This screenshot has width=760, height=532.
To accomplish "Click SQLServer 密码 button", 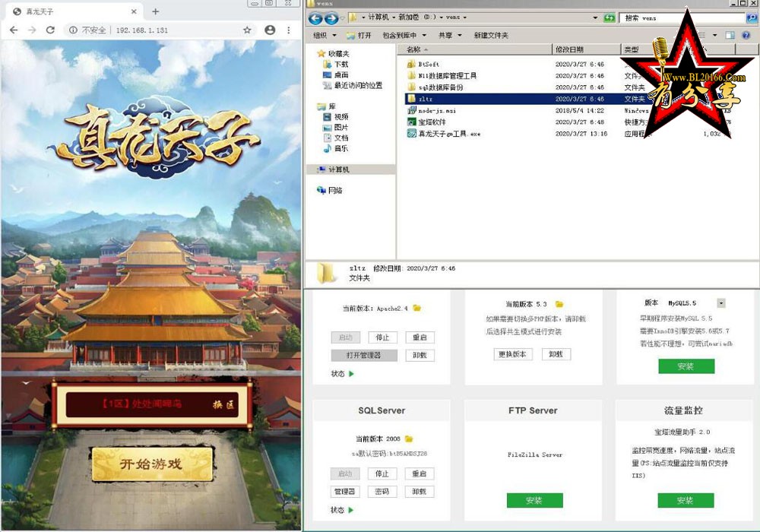I will point(382,491).
